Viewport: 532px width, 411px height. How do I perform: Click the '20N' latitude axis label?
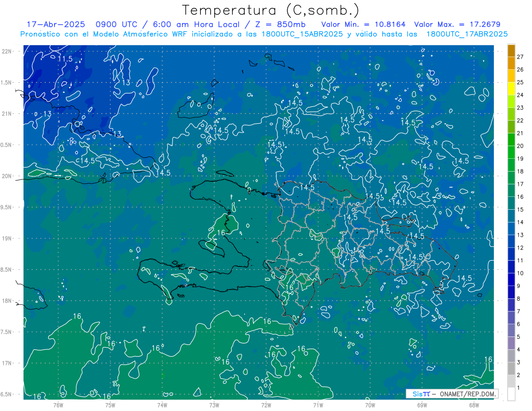pyautogui.click(x=6, y=176)
